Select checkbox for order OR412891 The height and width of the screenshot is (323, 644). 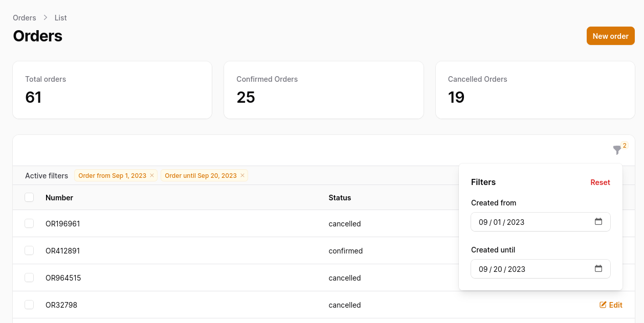[x=29, y=250]
